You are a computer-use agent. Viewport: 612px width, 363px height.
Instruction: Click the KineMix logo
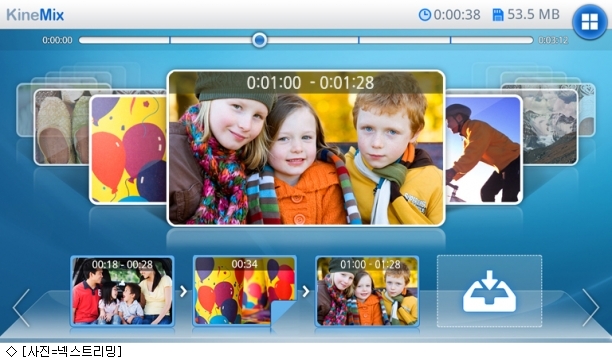click(x=35, y=15)
